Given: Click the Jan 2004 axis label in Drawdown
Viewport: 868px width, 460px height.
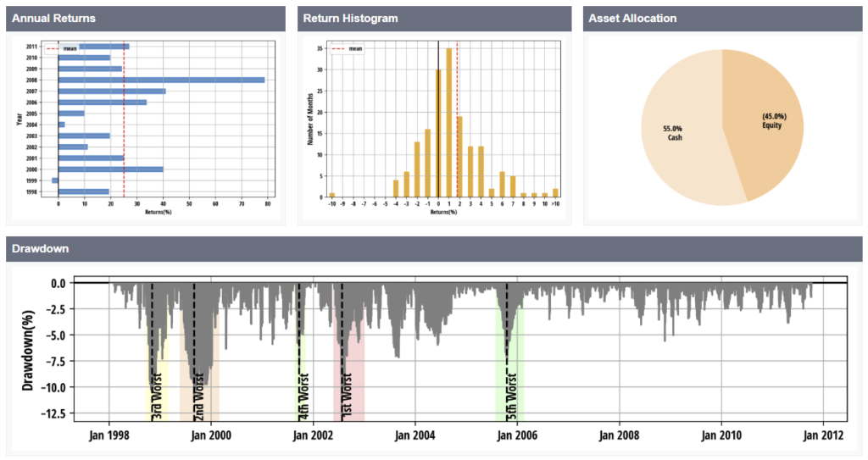Looking at the screenshot, I should click(415, 435).
